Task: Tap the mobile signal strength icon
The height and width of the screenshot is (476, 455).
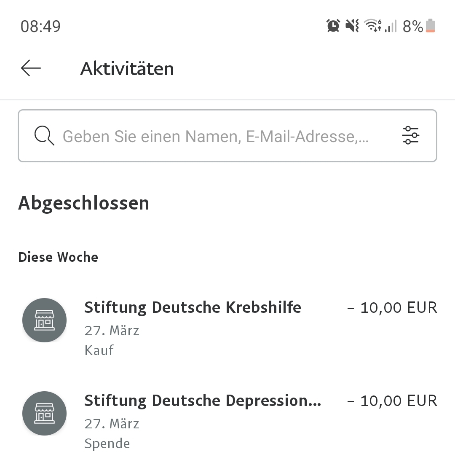Action: click(391, 27)
